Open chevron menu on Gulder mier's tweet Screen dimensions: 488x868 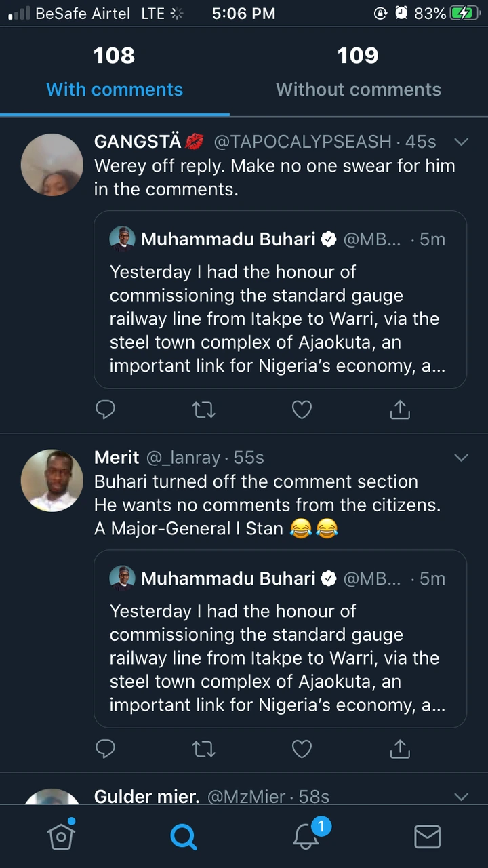tap(461, 796)
